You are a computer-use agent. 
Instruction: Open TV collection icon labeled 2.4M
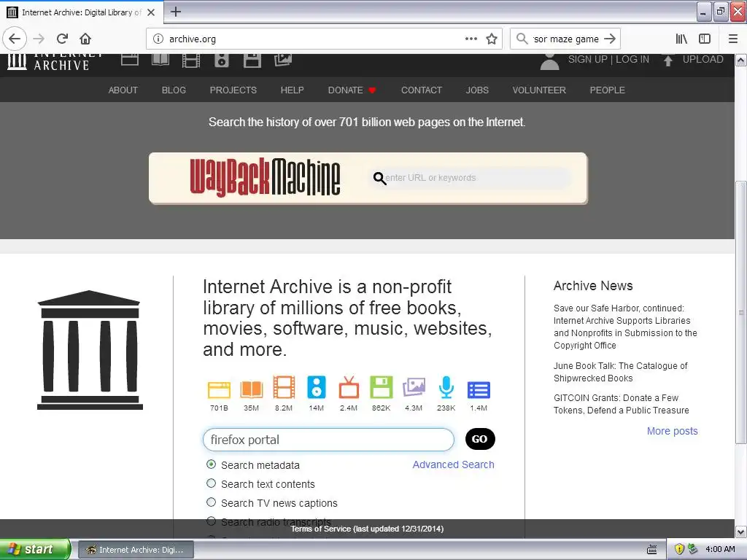349,387
